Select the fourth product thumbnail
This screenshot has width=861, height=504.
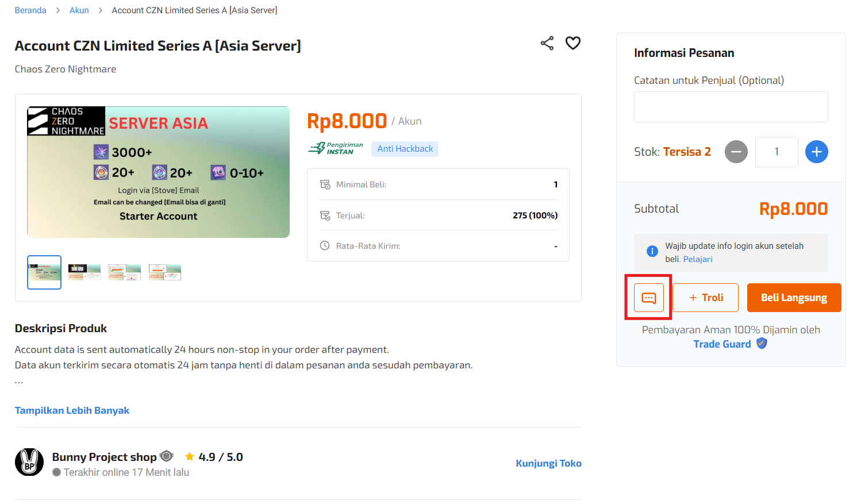click(x=165, y=272)
